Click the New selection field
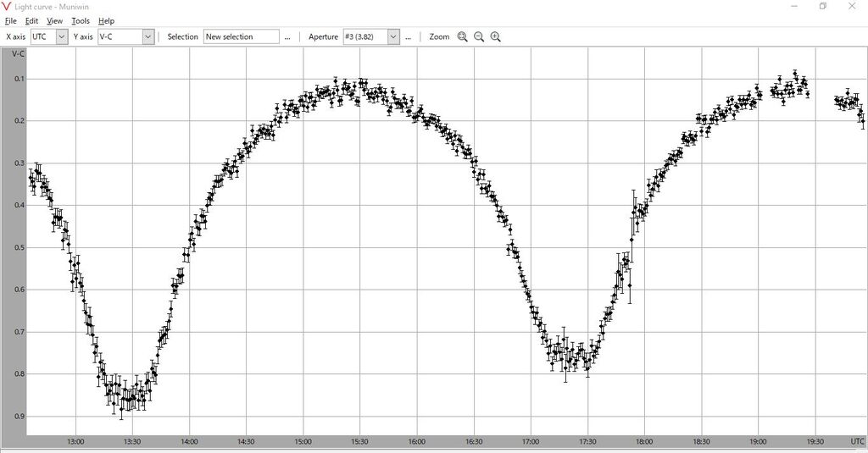The width and height of the screenshot is (868, 453). (242, 36)
